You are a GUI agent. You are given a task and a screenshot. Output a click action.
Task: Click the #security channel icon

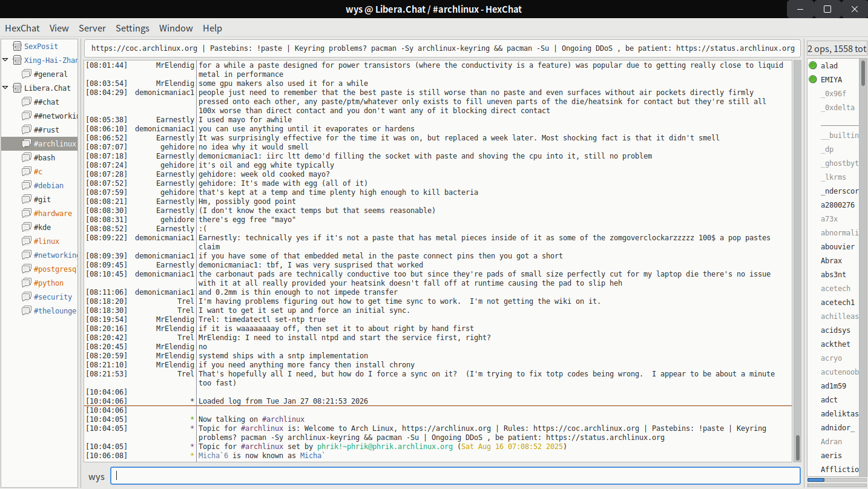(x=27, y=297)
